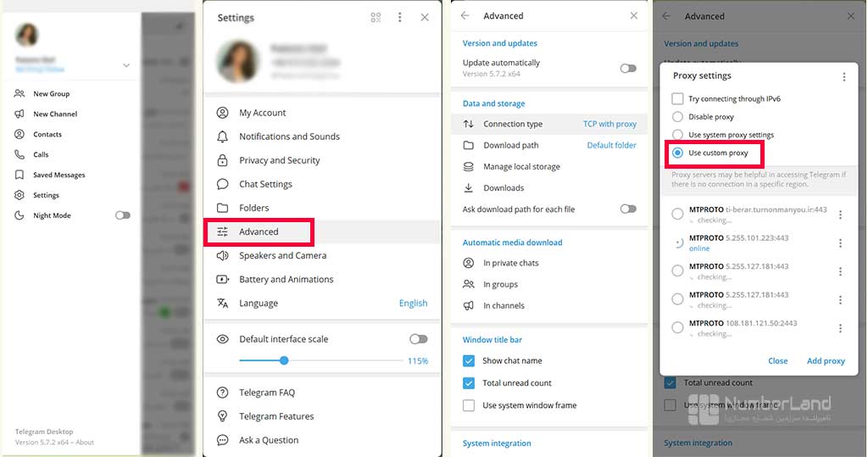This screenshot has width=868, height=457.
Task: Click the interface scale slider handle
Action: (284, 360)
